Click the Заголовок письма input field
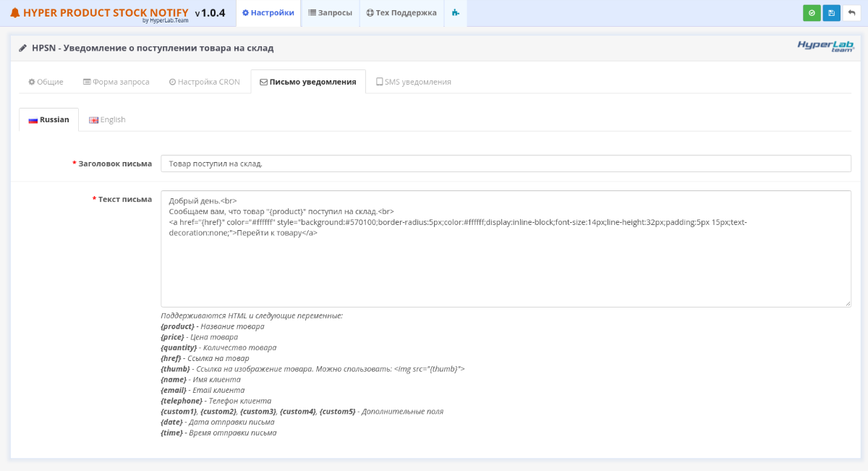868x471 pixels. 505,164
